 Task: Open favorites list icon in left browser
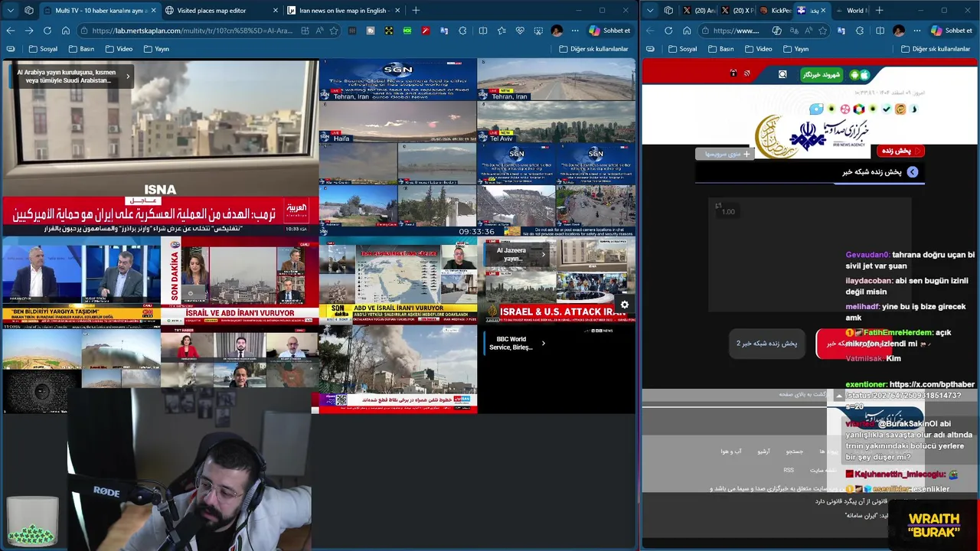click(x=501, y=31)
